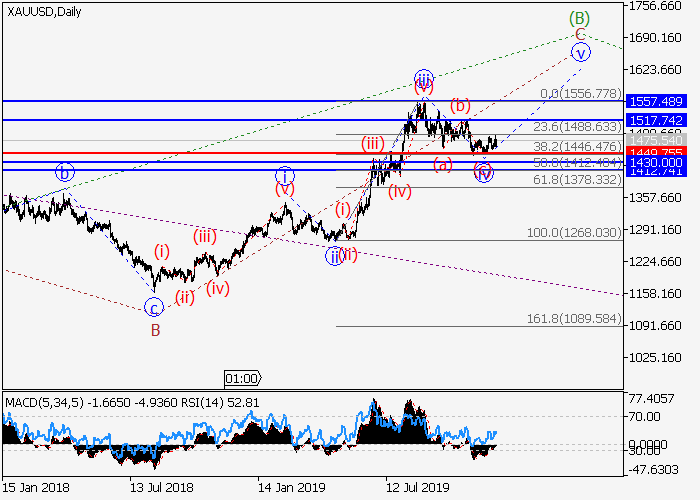Click the 1517.742 price level tag
The width and height of the screenshot is (700, 500).
(656, 120)
